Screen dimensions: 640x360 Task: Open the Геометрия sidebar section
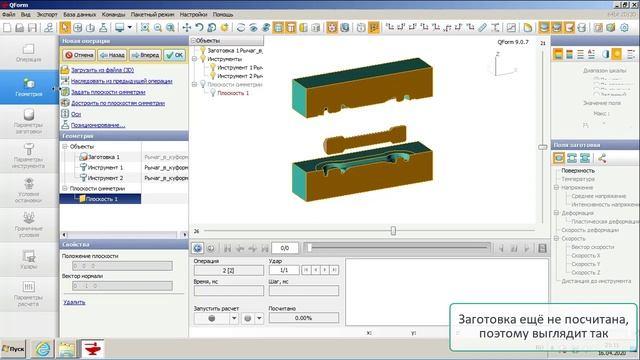tap(29, 87)
